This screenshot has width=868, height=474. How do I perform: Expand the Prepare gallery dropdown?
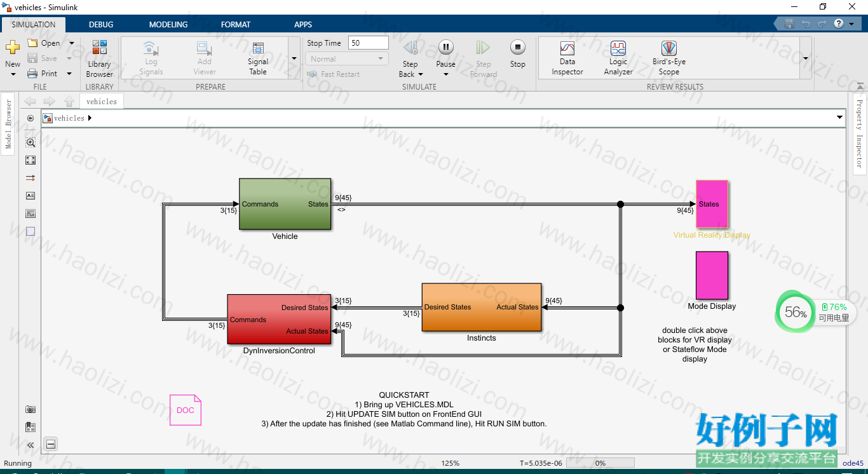point(294,58)
